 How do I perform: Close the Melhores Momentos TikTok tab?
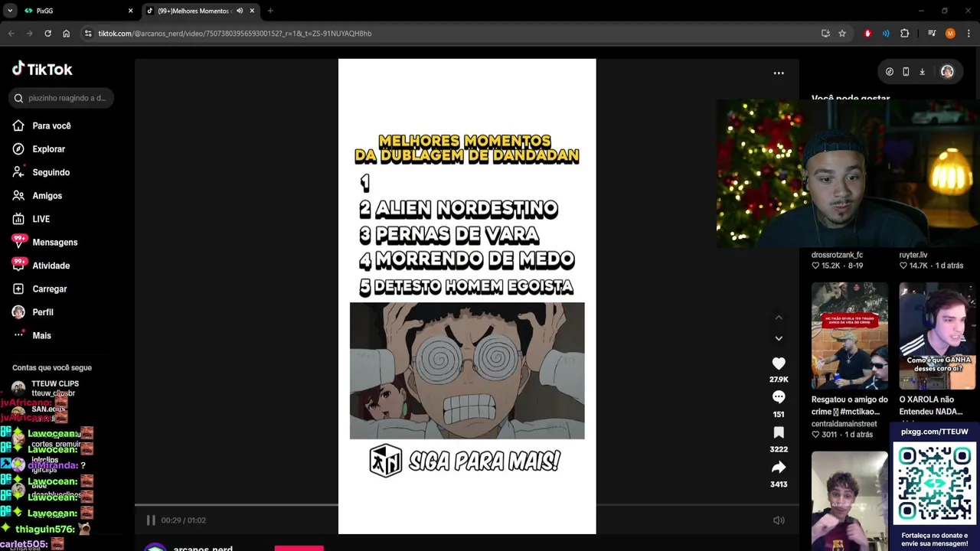(x=252, y=11)
